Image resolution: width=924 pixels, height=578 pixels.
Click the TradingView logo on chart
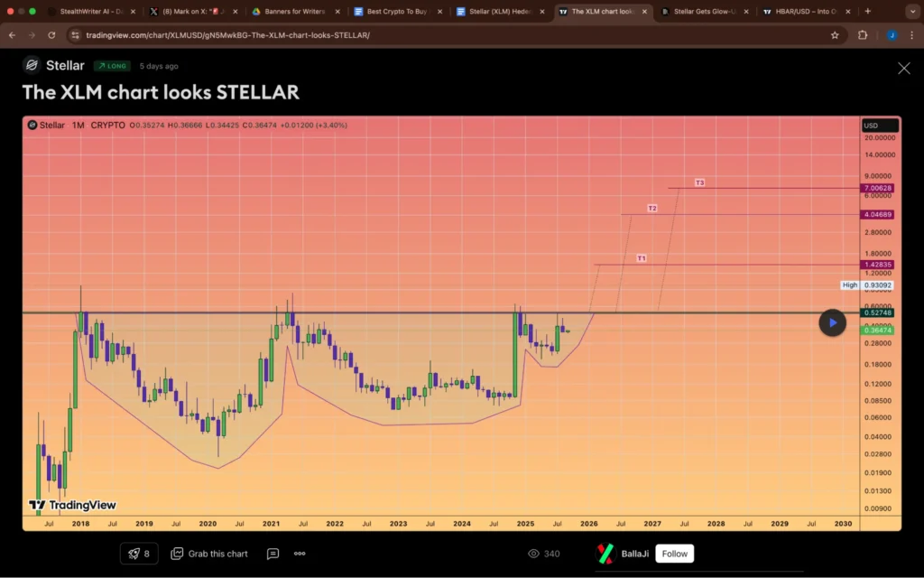pos(72,505)
